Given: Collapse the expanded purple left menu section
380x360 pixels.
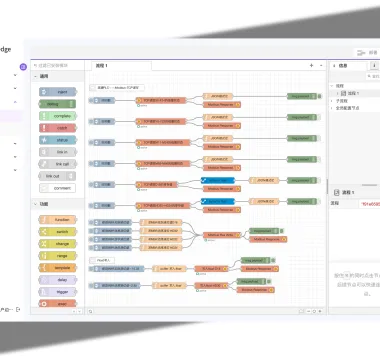Looking at the screenshot, I should [15, 102].
